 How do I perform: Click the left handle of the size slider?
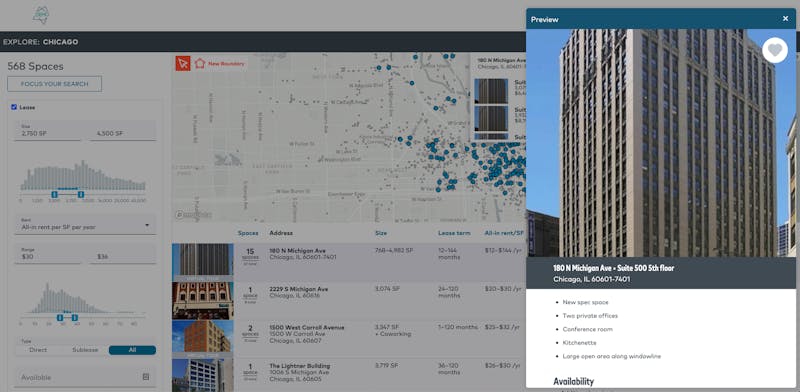55,194
